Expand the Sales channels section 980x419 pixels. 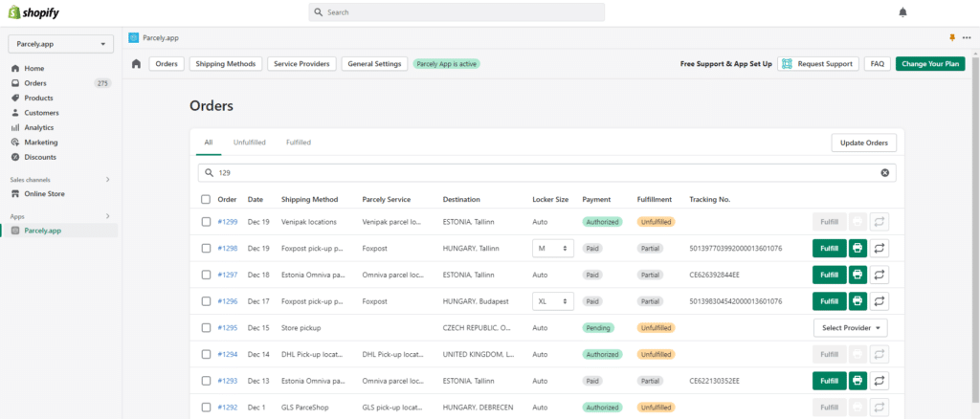(x=107, y=179)
